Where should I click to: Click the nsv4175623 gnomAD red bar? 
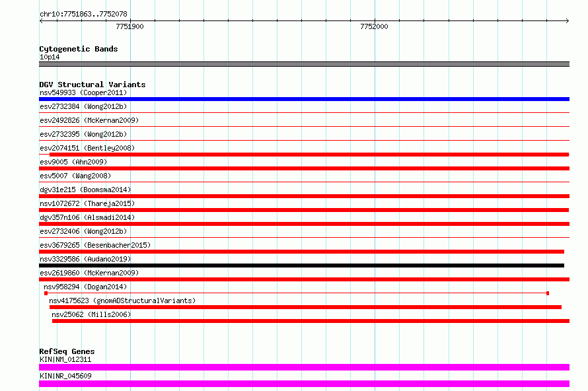click(x=305, y=307)
